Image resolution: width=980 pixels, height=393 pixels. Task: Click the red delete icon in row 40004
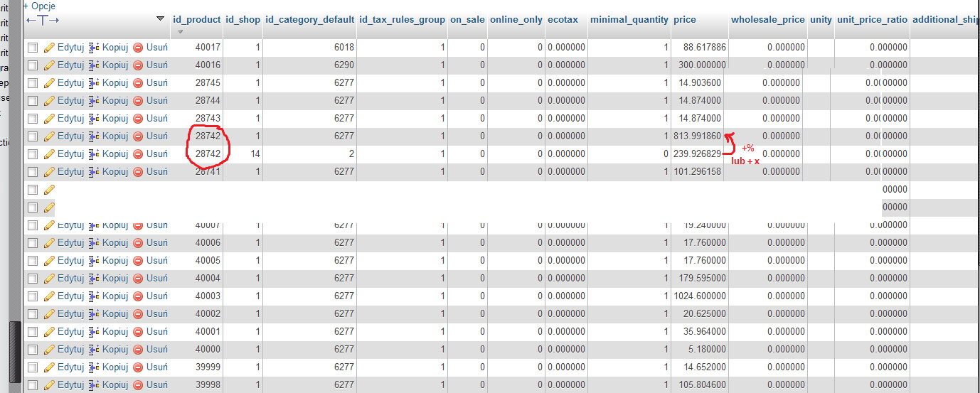(x=138, y=279)
